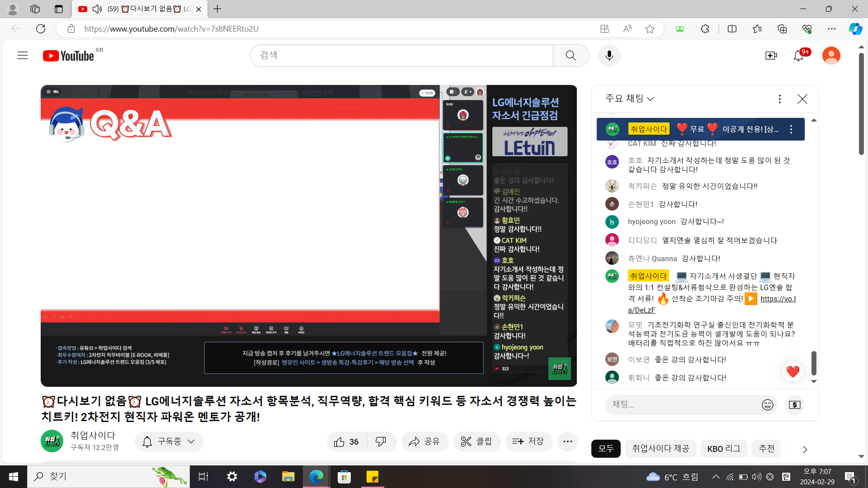
Task: Open Read aloud icon in address bar
Action: (x=627, y=29)
